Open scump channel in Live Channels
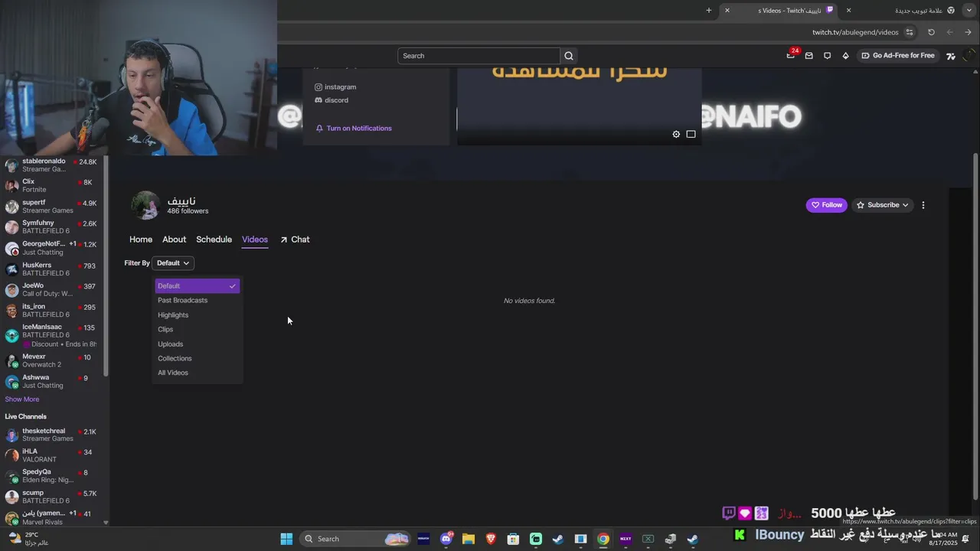 click(52, 497)
